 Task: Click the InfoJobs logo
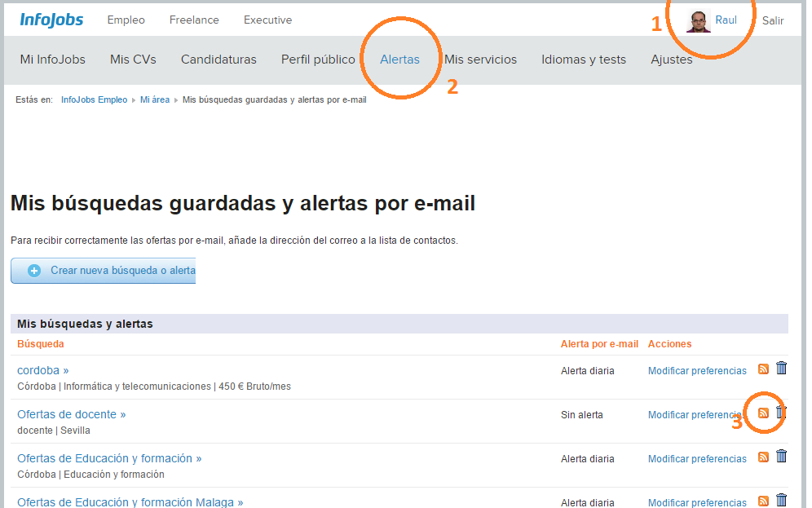coord(51,20)
